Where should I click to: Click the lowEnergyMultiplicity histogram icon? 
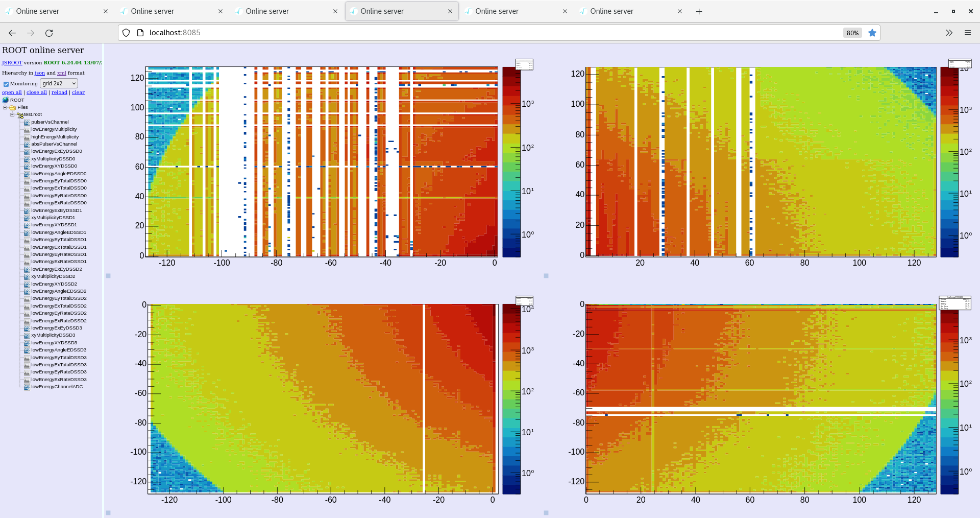[x=27, y=130]
